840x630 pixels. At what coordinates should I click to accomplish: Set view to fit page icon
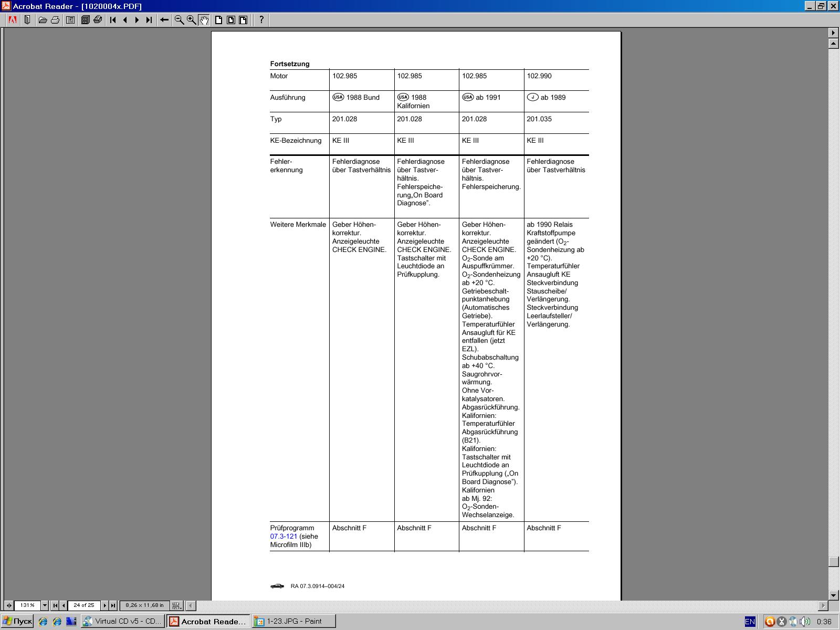click(x=231, y=20)
